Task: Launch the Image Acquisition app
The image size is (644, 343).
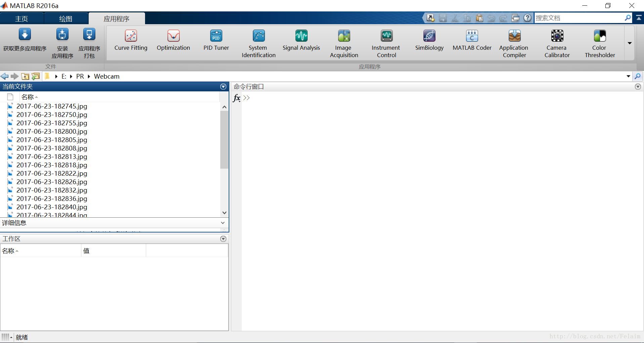Action: pyautogui.click(x=344, y=44)
